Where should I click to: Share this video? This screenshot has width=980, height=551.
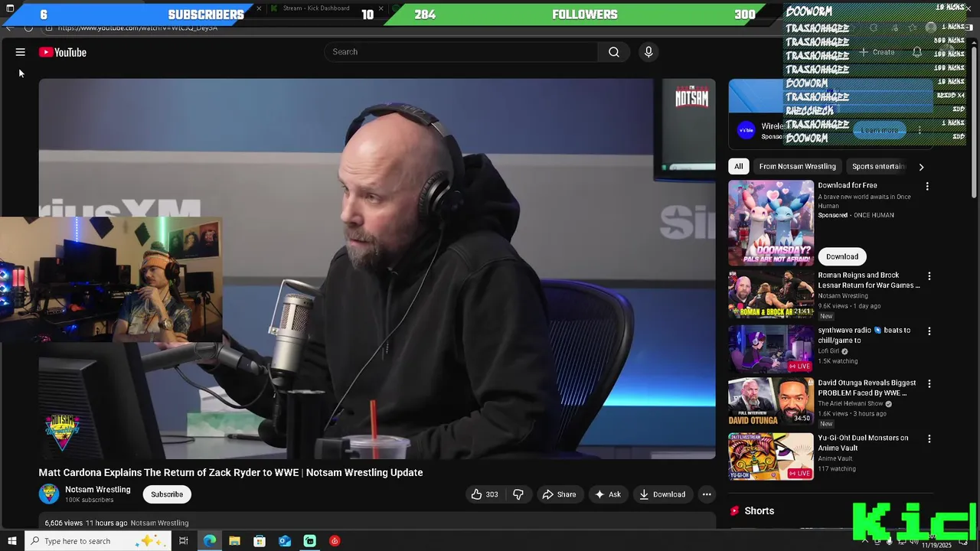[x=559, y=494]
